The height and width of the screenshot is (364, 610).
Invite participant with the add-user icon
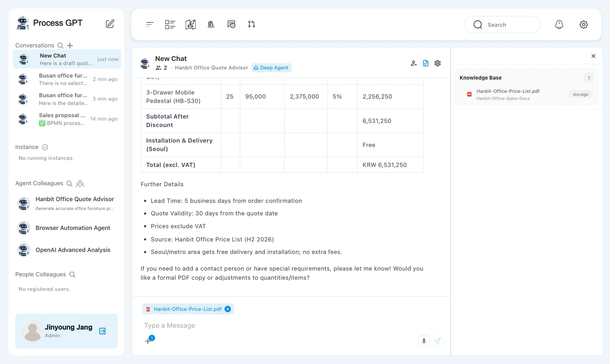(x=414, y=63)
